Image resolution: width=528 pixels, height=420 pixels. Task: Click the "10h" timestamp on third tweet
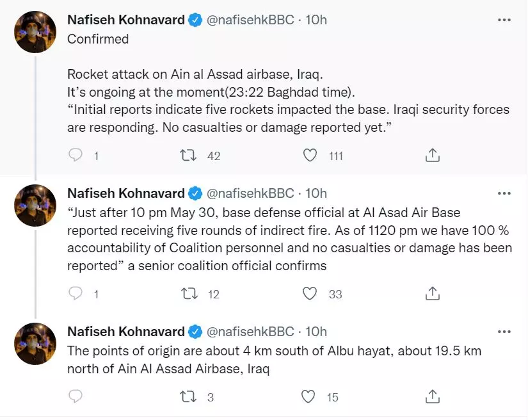tap(316, 332)
